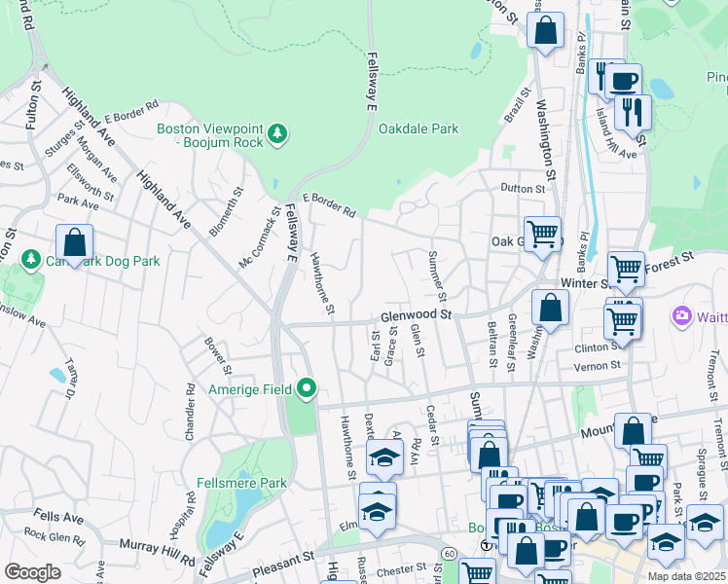The image size is (728, 584).
Task: Select the Morgan Ave label
Action: click(97, 160)
